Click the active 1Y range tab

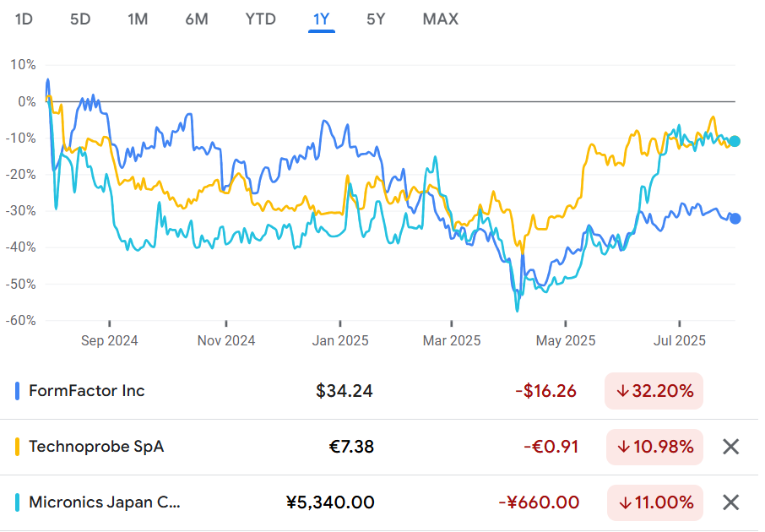coord(322,19)
